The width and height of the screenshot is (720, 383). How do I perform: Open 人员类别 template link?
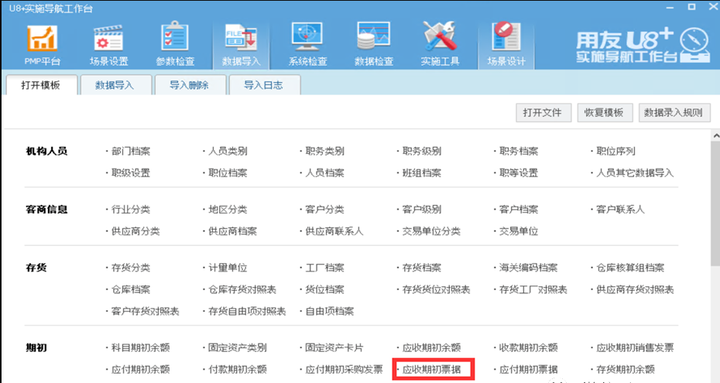[228, 151]
